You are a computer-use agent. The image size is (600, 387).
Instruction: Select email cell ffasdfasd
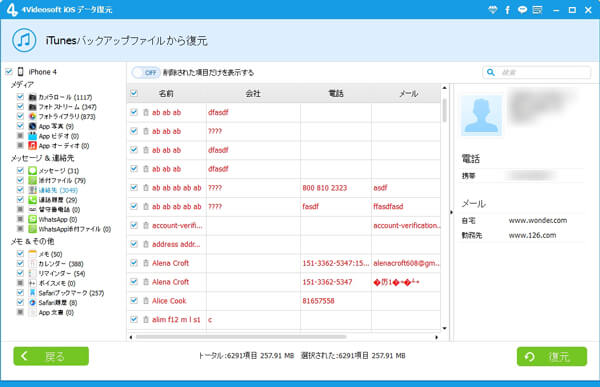tap(388, 206)
